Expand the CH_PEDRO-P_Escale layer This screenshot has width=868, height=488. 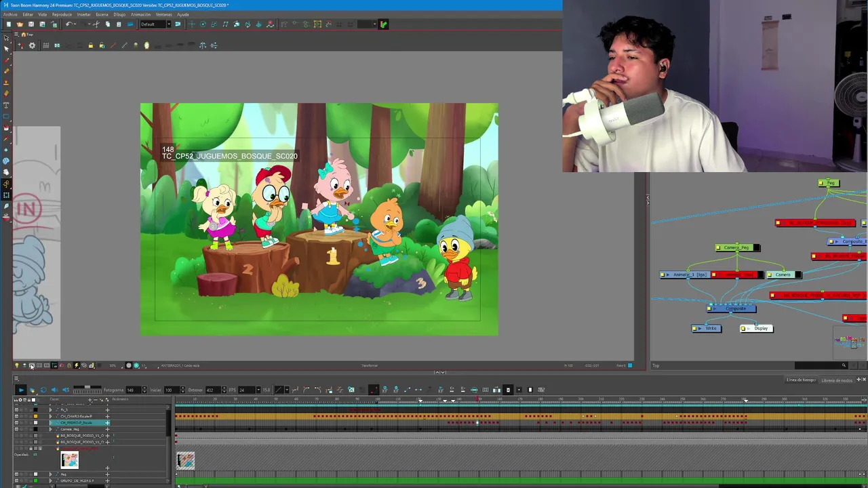[x=50, y=423]
